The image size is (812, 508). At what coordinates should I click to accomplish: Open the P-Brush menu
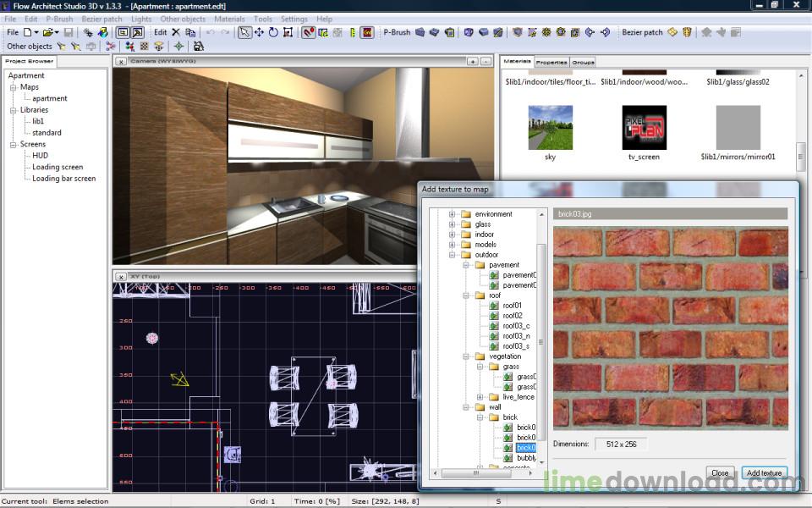click(x=59, y=19)
